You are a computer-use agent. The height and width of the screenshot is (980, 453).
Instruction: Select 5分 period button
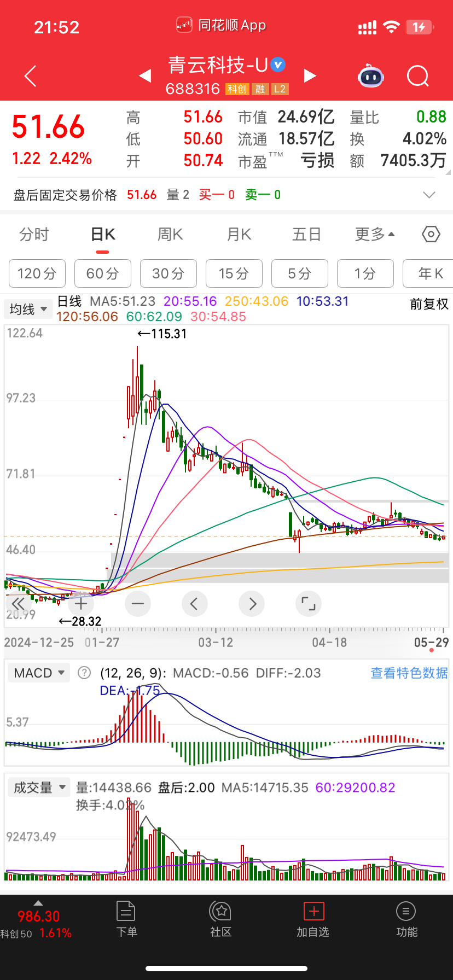(x=300, y=273)
